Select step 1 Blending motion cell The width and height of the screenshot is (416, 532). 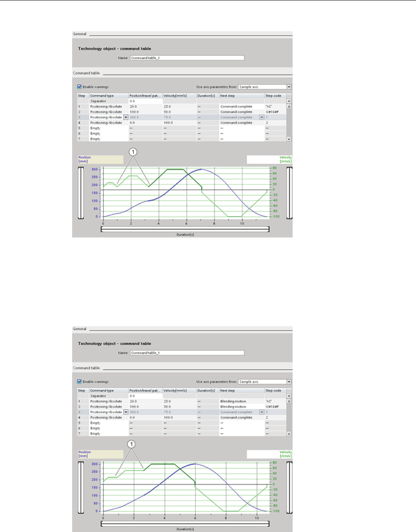[242, 401]
